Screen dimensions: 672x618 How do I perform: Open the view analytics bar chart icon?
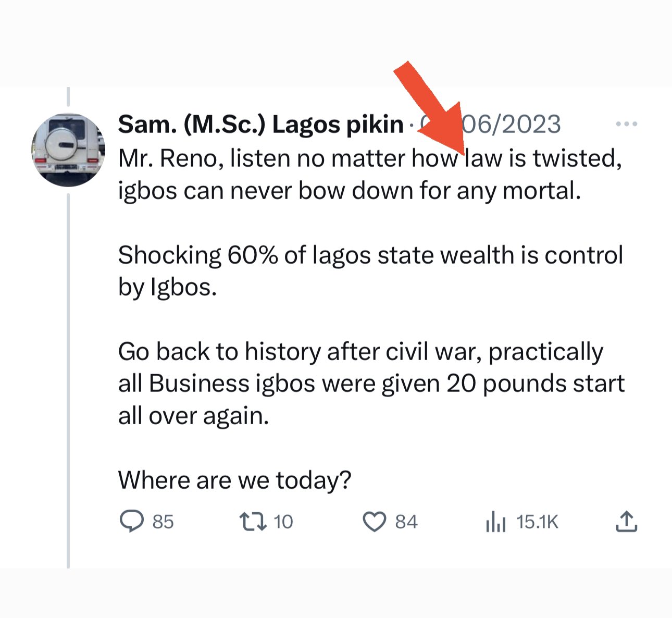pyautogui.click(x=495, y=522)
